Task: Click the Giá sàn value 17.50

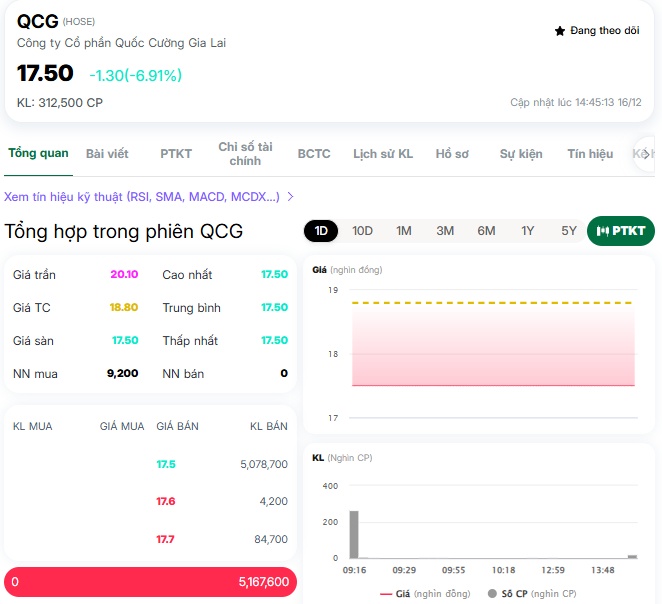Action: click(x=125, y=340)
